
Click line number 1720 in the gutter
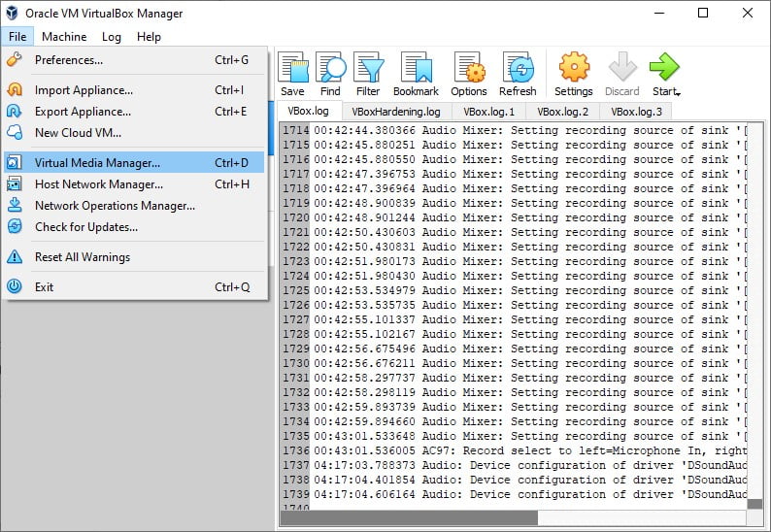click(295, 217)
